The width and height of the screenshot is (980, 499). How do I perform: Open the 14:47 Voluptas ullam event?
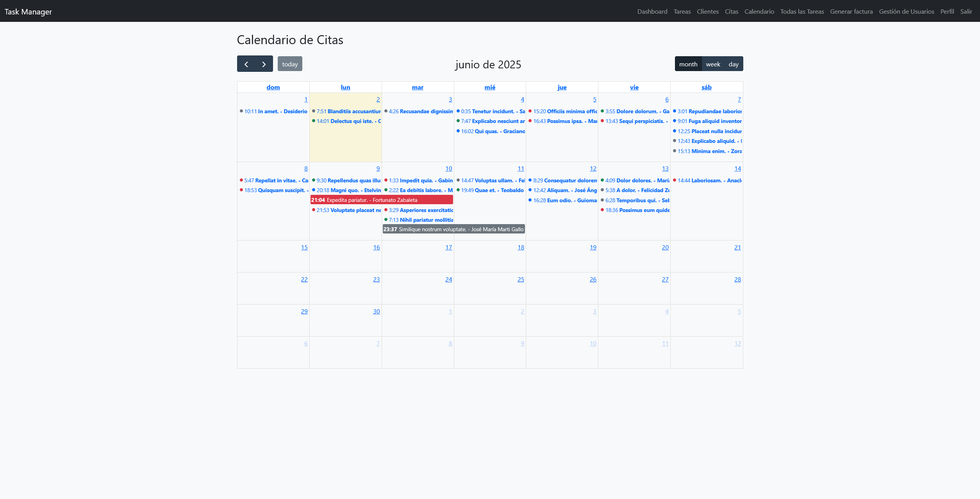point(490,180)
